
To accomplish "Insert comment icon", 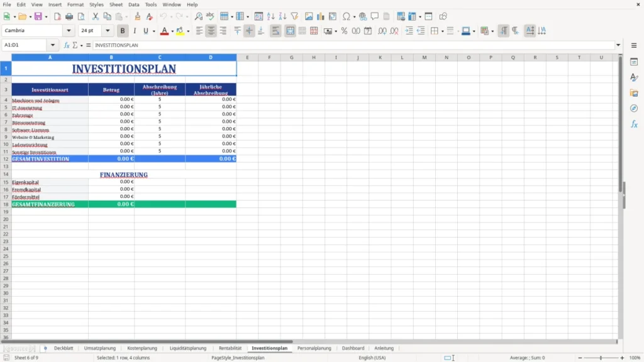I will [x=375, y=16].
